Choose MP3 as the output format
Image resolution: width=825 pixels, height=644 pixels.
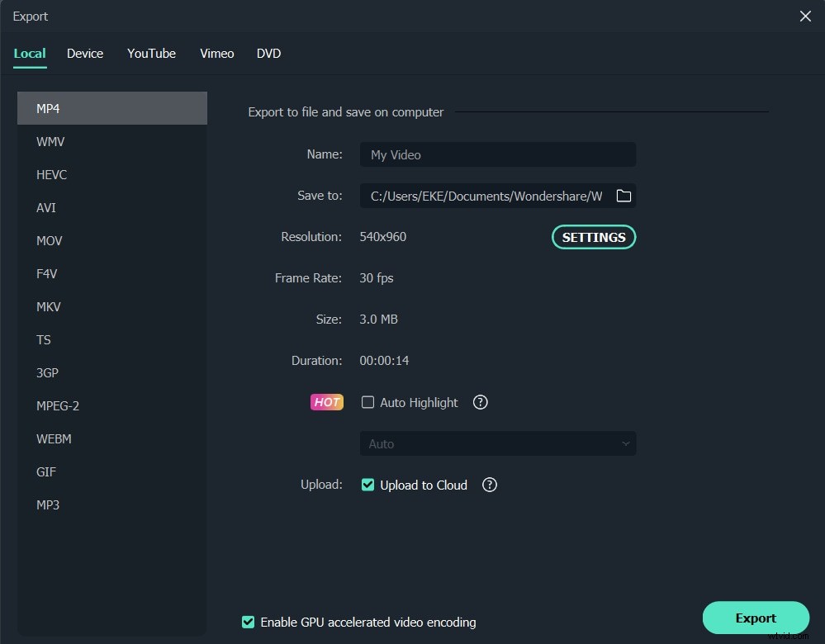[x=48, y=504]
